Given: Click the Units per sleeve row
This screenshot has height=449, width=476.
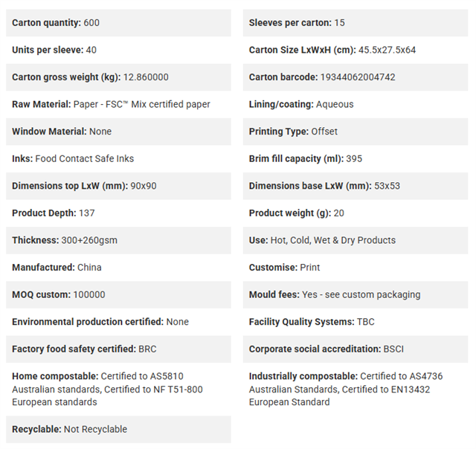Looking at the screenshot, I should point(118,50).
